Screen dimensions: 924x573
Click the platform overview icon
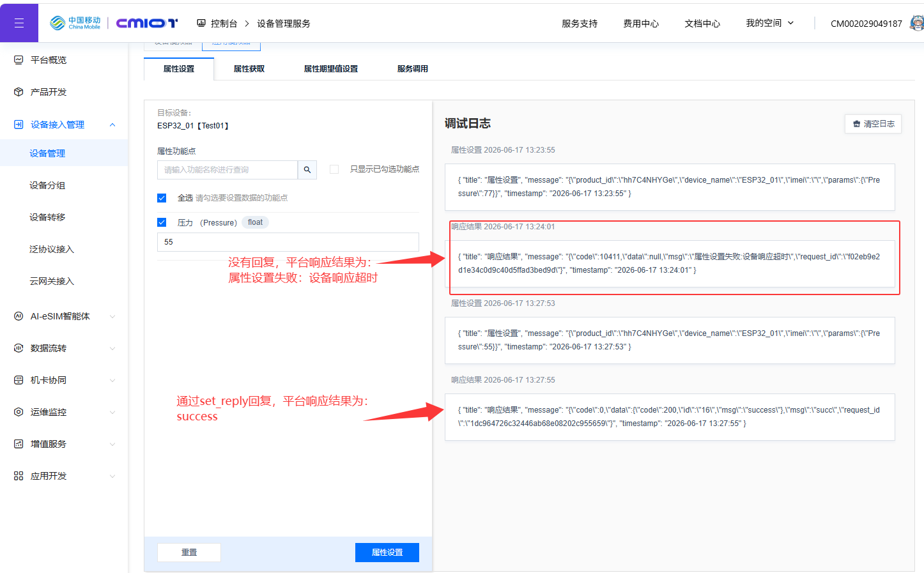point(19,60)
